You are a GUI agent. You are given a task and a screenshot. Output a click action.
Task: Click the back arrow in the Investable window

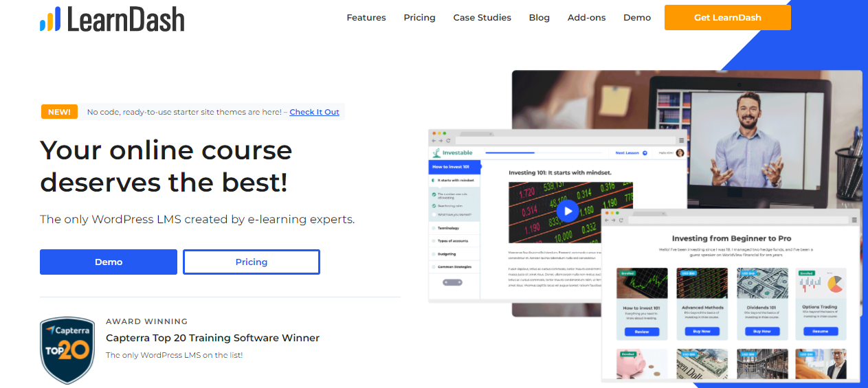point(434,140)
